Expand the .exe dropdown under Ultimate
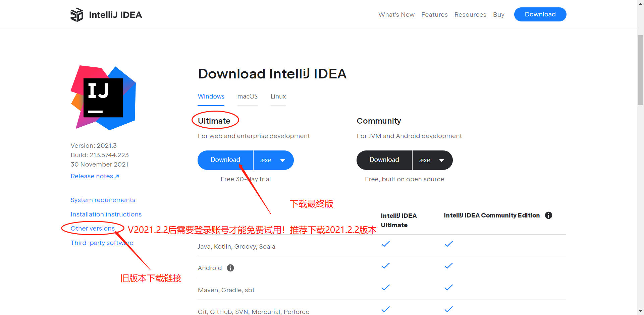The width and height of the screenshot is (644, 315). pyautogui.click(x=273, y=160)
